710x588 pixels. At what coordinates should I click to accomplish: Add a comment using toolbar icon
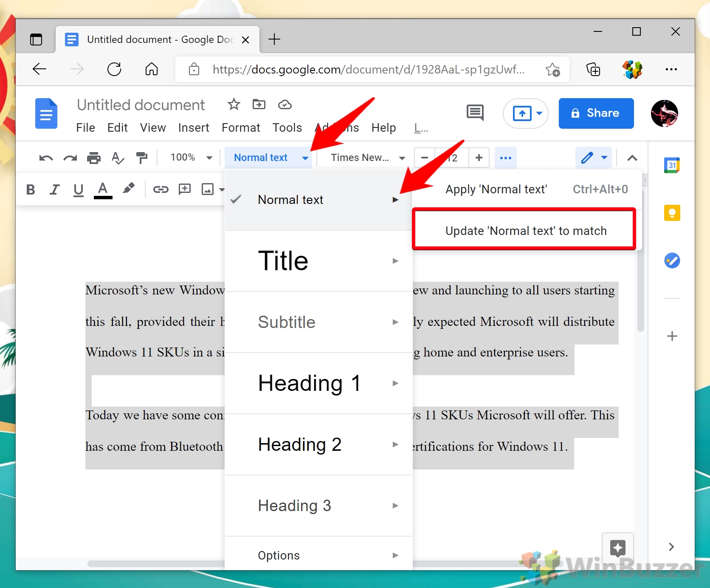point(185,189)
